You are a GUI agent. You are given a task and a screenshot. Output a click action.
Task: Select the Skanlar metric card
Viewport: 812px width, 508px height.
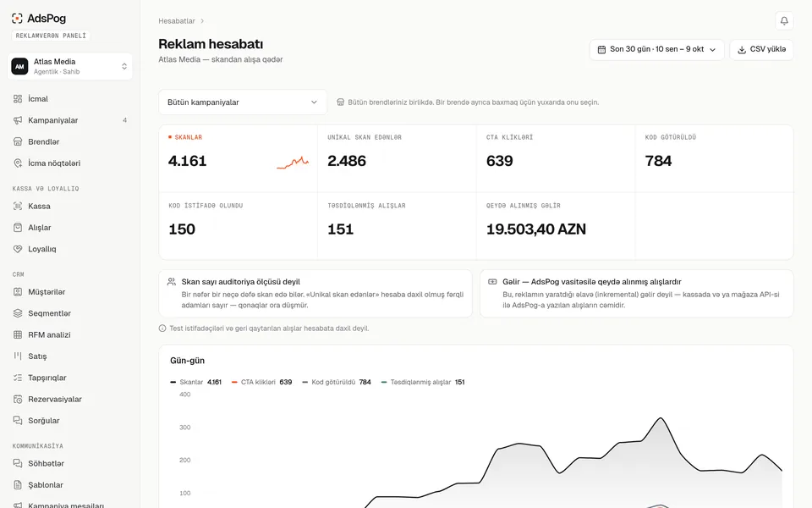point(239,158)
